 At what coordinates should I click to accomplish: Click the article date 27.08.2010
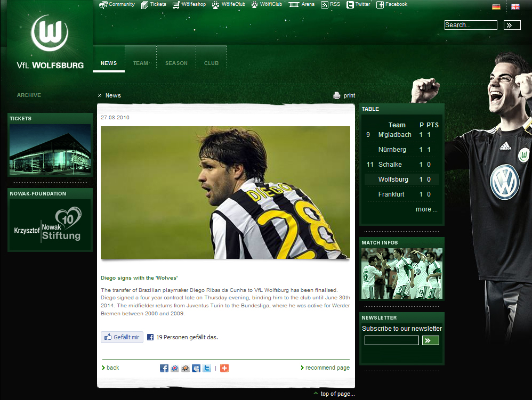(115, 118)
